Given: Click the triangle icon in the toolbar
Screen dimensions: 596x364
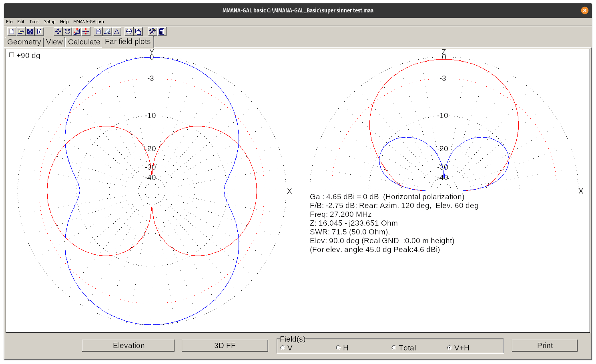Looking at the screenshot, I should pyautogui.click(x=116, y=32).
